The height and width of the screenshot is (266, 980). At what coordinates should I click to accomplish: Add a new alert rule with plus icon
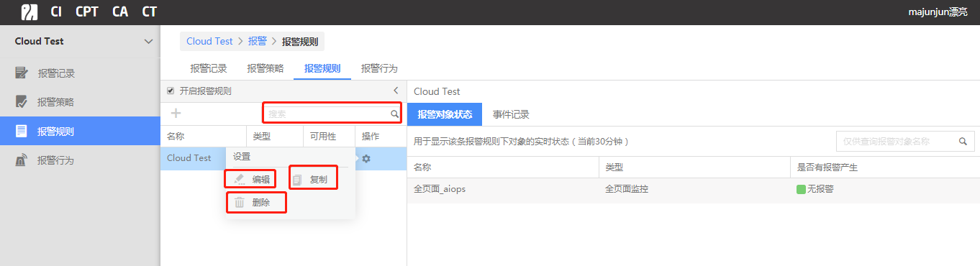pyautogui.click(x=176, y=113)
